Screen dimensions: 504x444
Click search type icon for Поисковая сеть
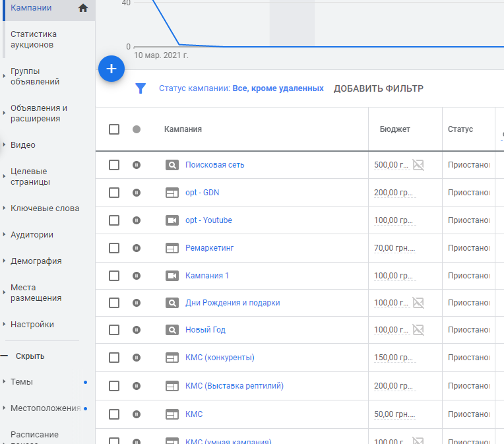coord(172,165)
